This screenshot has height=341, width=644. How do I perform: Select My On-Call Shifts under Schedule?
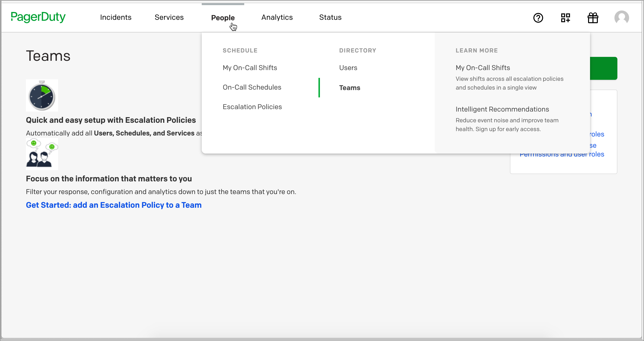coord(250,68)
